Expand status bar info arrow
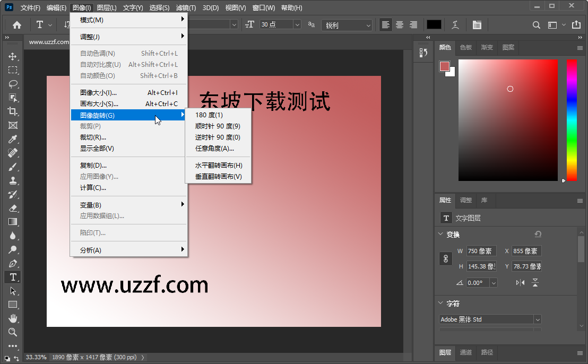 click(143, 357)
